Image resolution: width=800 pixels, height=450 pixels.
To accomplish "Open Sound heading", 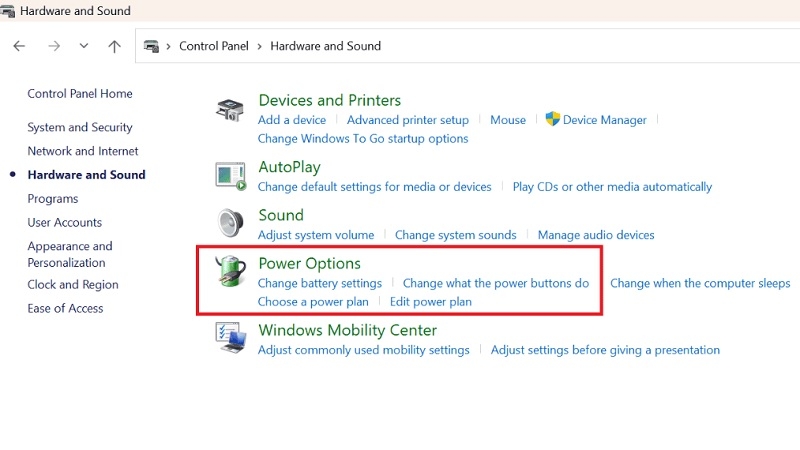I will coord(281,215).
